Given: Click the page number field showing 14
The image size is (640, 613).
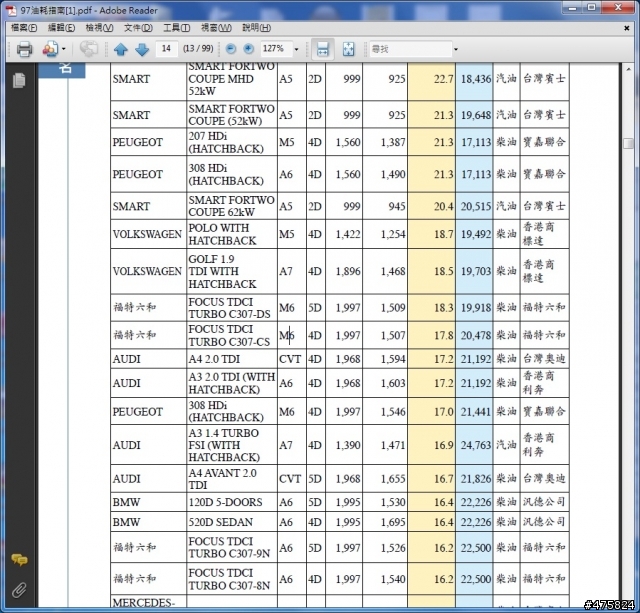Looking at the screenshot, I should 166,49.
